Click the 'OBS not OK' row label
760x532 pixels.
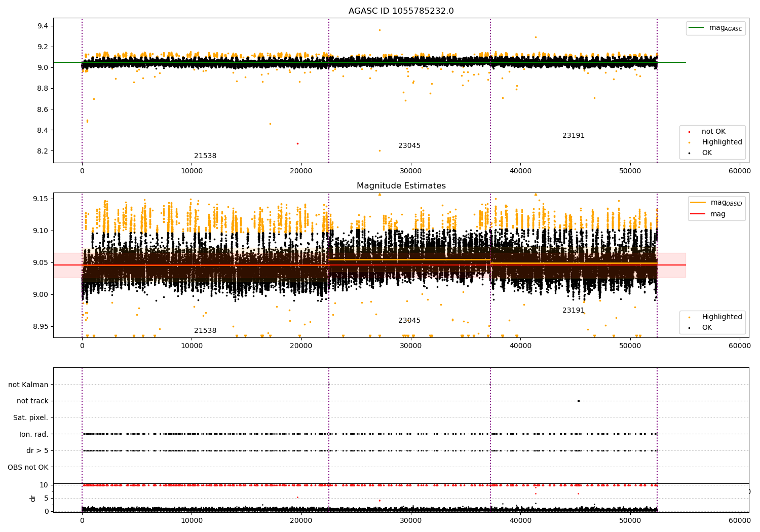click(28, 467)
